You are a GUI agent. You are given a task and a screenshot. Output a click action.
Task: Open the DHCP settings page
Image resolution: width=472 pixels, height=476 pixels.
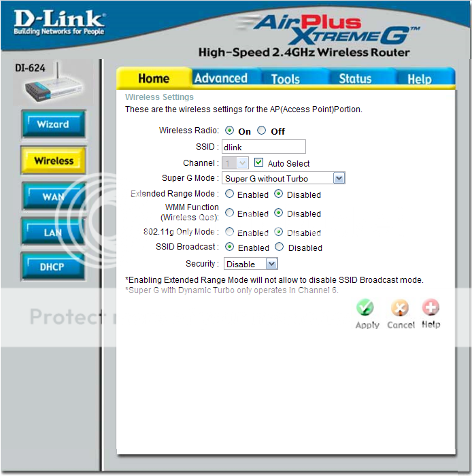(x=53, y=267)
